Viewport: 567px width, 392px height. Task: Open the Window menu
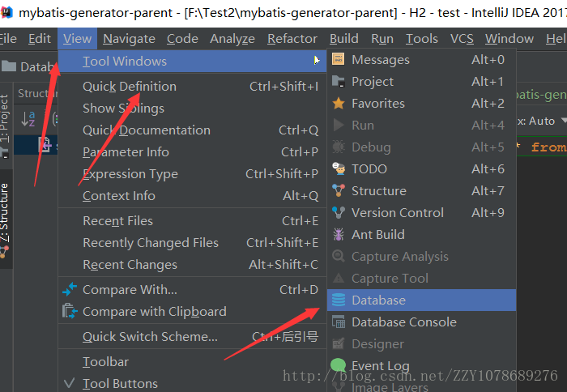click(x=509, y=39)
